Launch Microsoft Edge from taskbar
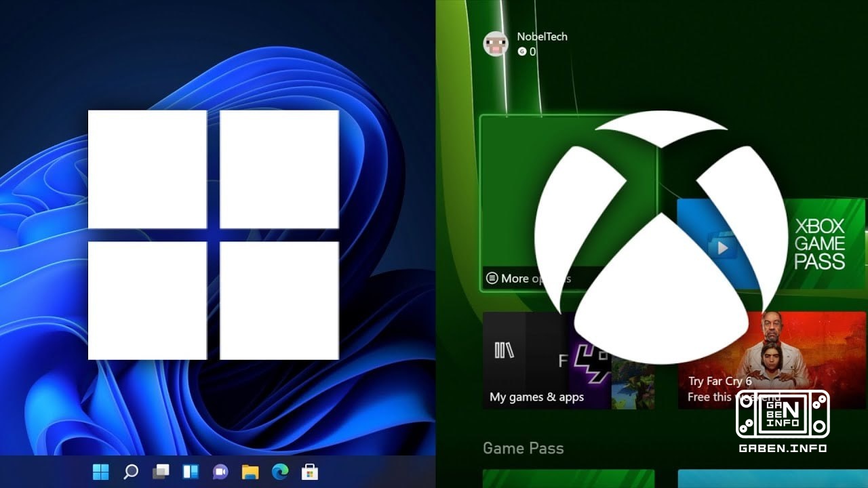 pos(280,472)
